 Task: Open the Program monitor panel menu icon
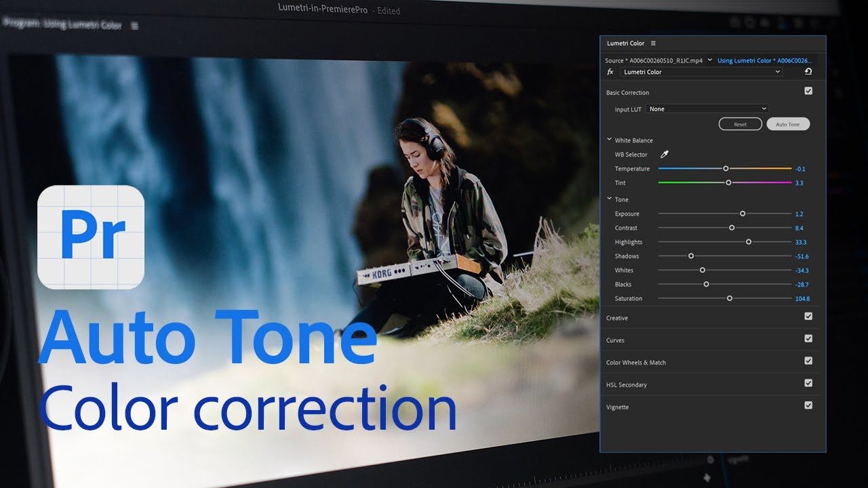click(134, 26)
